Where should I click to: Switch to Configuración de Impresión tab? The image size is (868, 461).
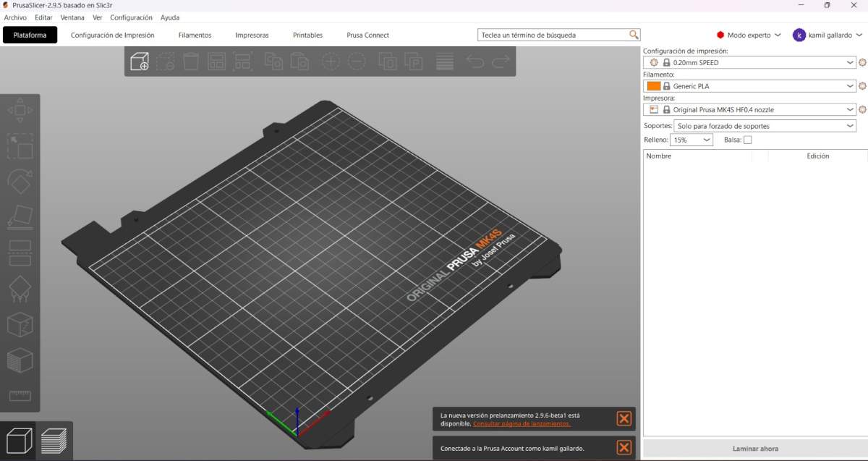(112, 35)
